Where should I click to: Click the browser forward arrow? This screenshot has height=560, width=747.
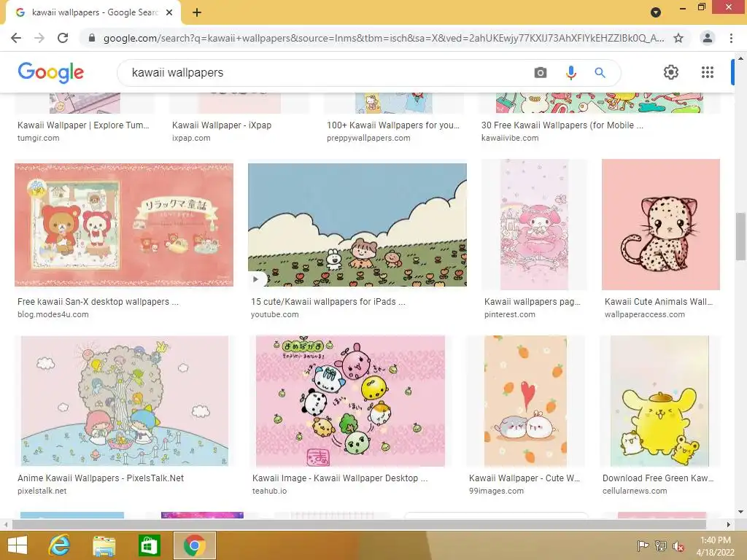pyautogui.click(x=39, y=38)
